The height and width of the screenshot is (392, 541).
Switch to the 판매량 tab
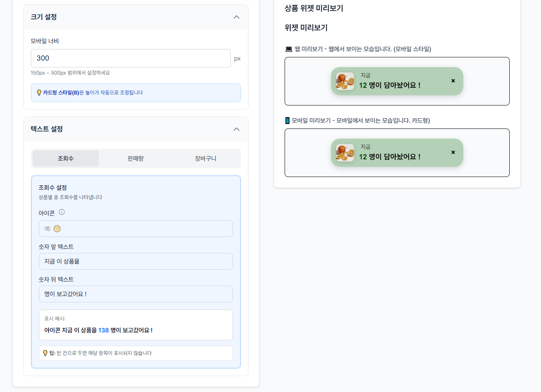coord(135,158)
